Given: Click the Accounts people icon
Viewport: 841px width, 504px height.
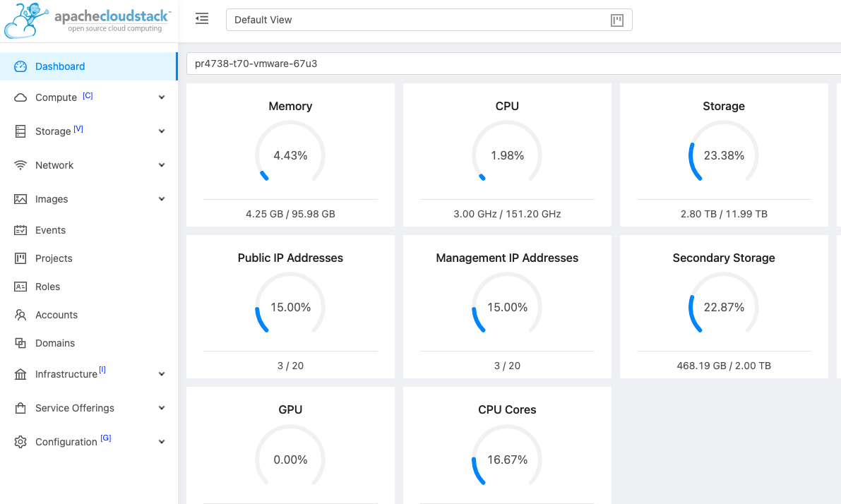Looking at the screenshot, I should click(20, 315).
